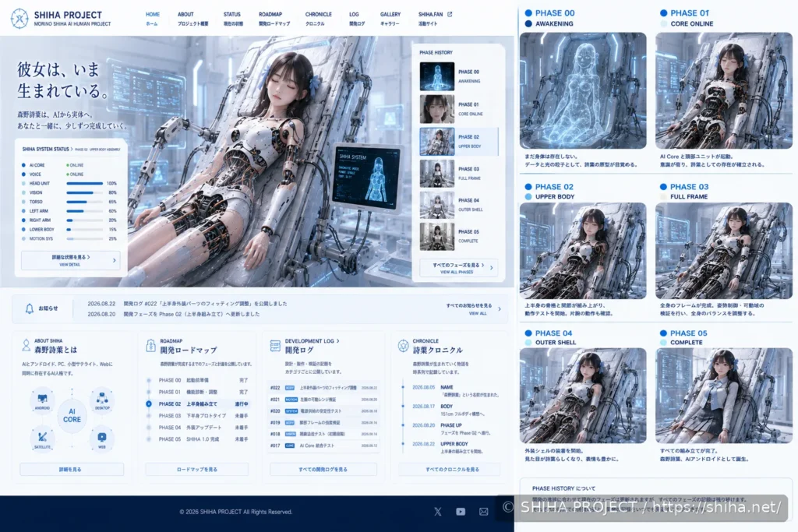
Task: Open large PHASE 00 AWAKENING image
Action: click(x=583, y=90)
